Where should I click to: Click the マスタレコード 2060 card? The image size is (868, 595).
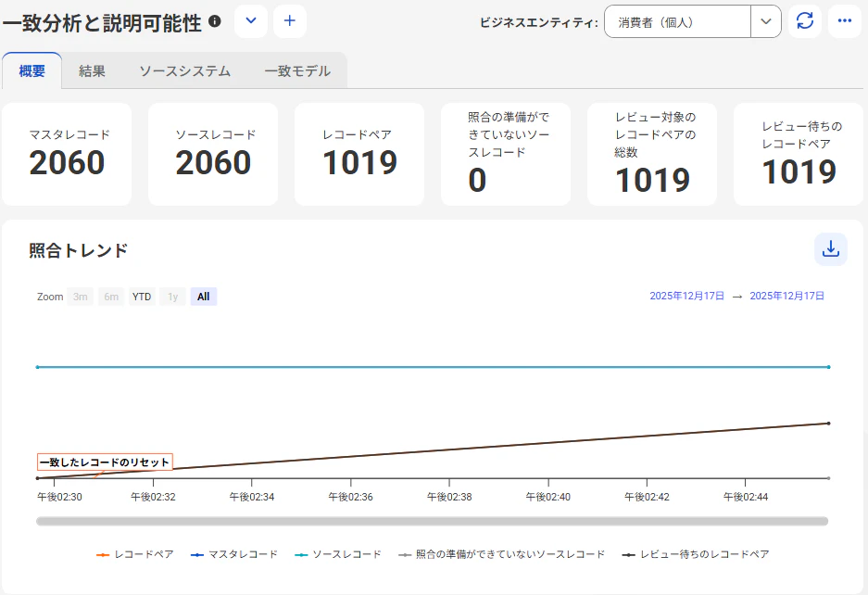(x=67, y=154)
